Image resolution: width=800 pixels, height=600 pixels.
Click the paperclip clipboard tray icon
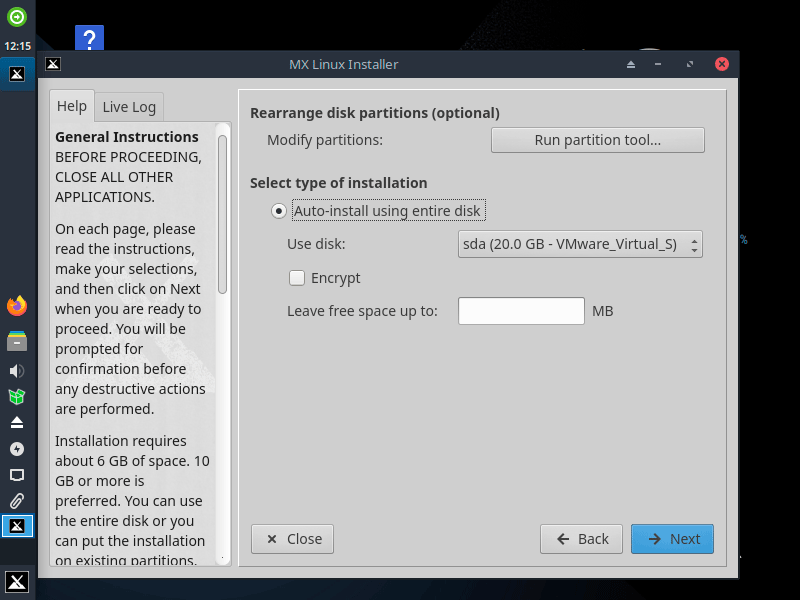(17, 501)
